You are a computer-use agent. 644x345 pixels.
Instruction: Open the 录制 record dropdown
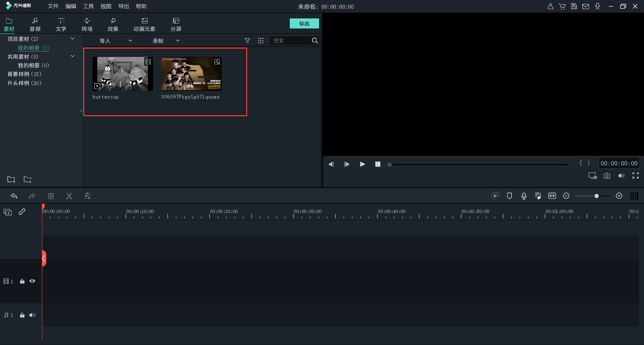pos(166,41)
